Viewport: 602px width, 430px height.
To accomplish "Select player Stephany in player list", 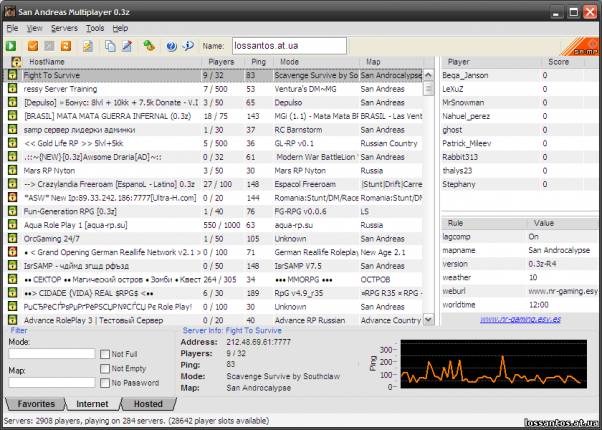I will tap(520, 184).
